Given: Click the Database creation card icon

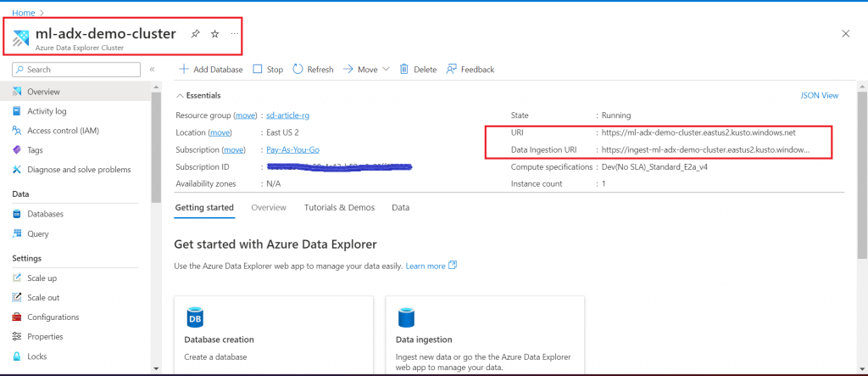Looking at the screenshot, I should pos(194,317).
